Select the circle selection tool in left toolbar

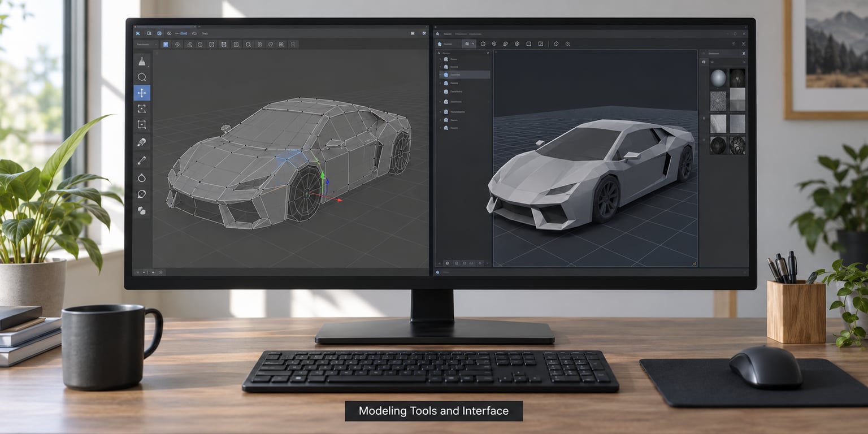(x=142, y=77)
